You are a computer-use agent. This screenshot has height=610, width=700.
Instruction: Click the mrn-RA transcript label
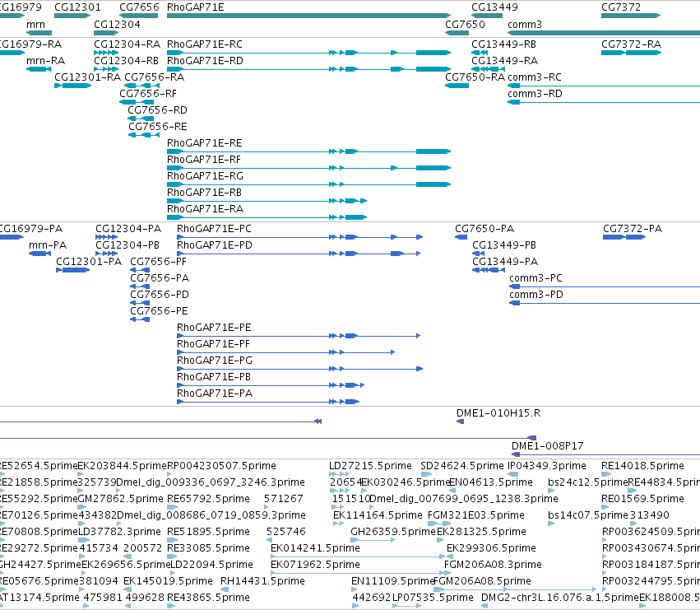pos(45,61)
